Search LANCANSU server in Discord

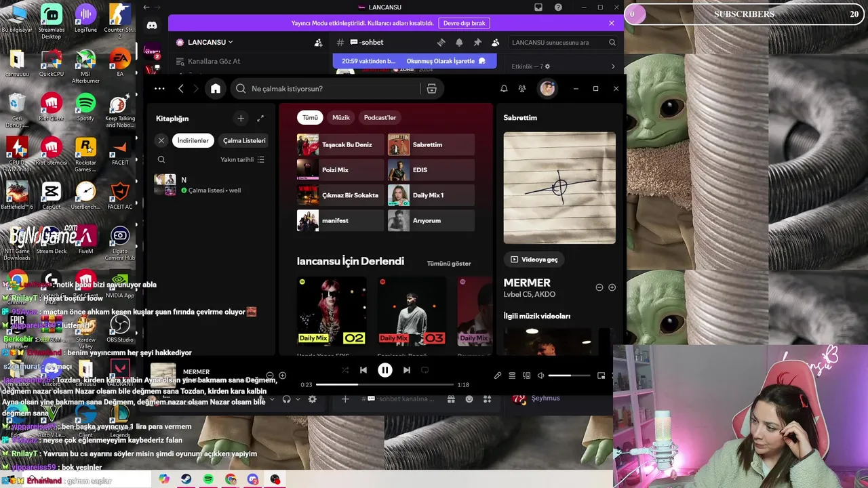pos(564,42)
